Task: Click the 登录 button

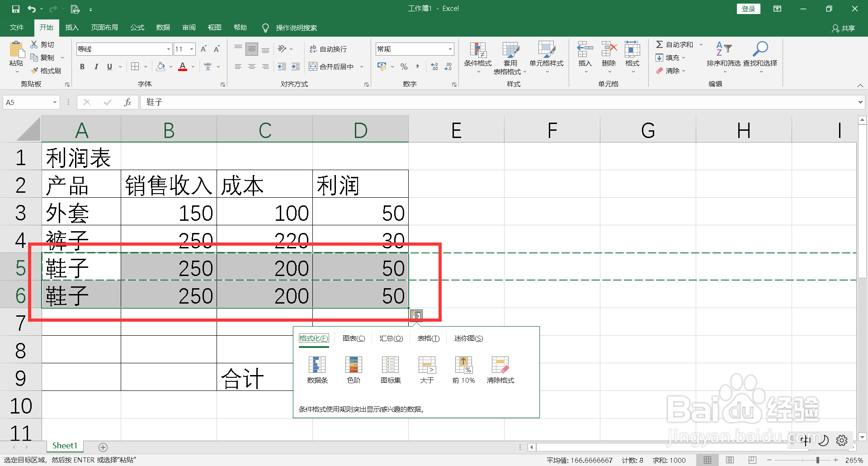Action: (x=748, y=9)
